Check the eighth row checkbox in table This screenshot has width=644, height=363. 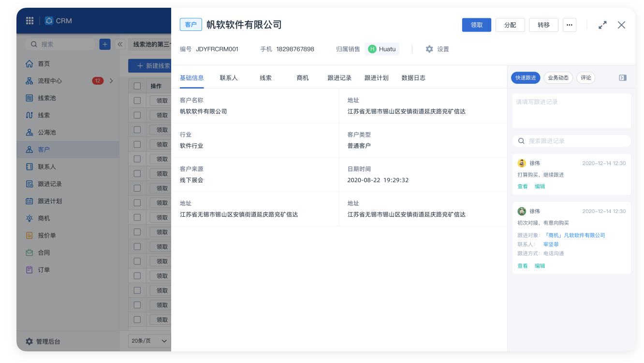click(137, 203)
